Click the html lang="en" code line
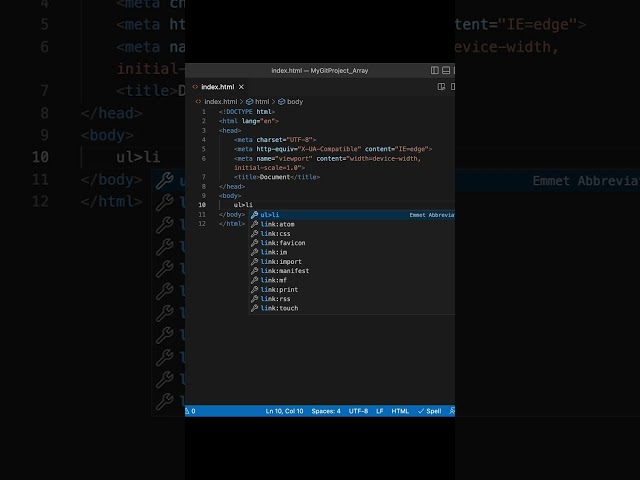Image resolution: width=640 pixels, height=480 pixels. 249,121
